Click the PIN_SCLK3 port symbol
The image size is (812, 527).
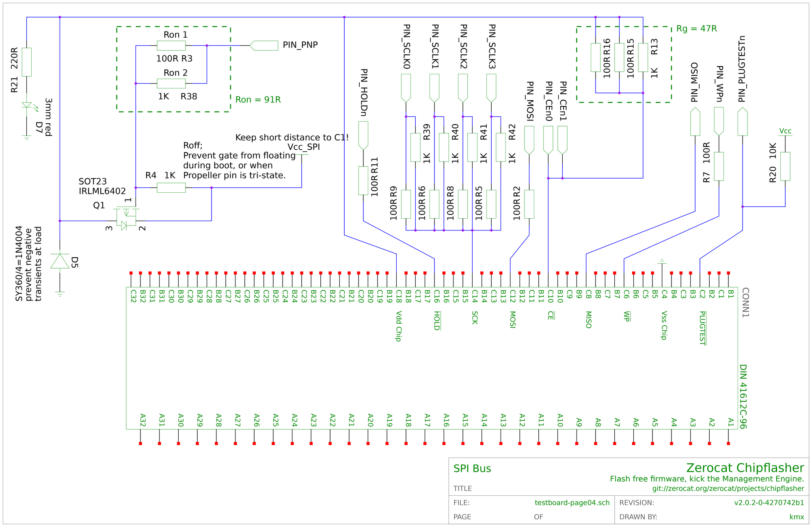[x=491, y=88]
